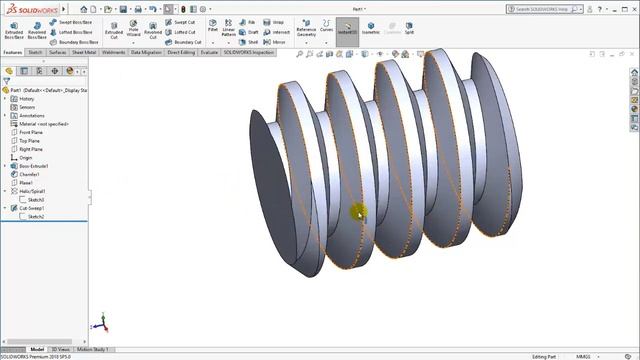Open the Fillet dropdown arrow
This screenshot has height=360, width=640.
click(x=213, y=42)
